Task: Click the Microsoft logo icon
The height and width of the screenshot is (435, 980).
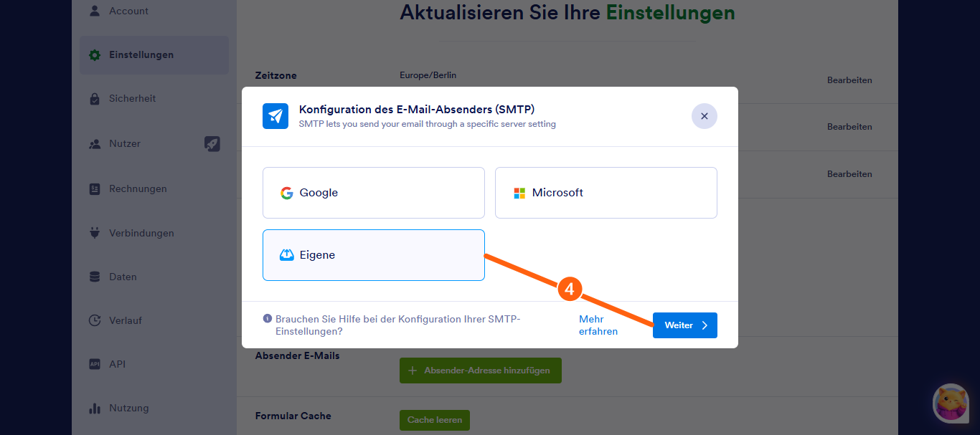Action: click(x=519, y=193)
